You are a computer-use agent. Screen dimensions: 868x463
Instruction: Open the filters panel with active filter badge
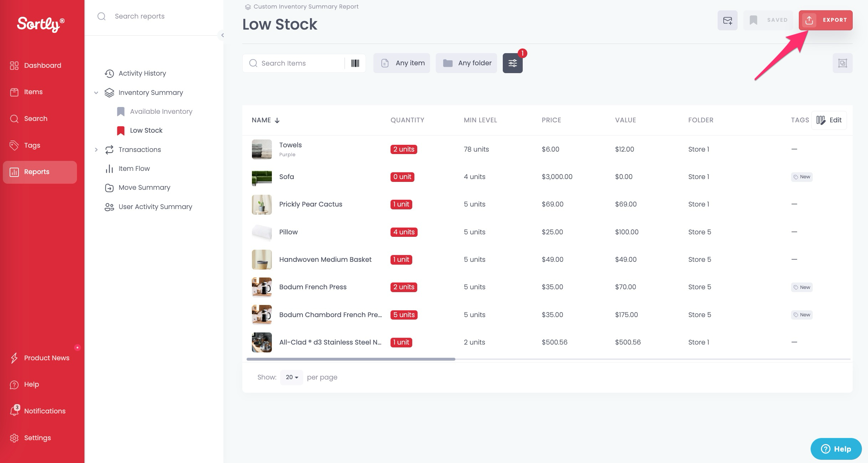[512, 63]
